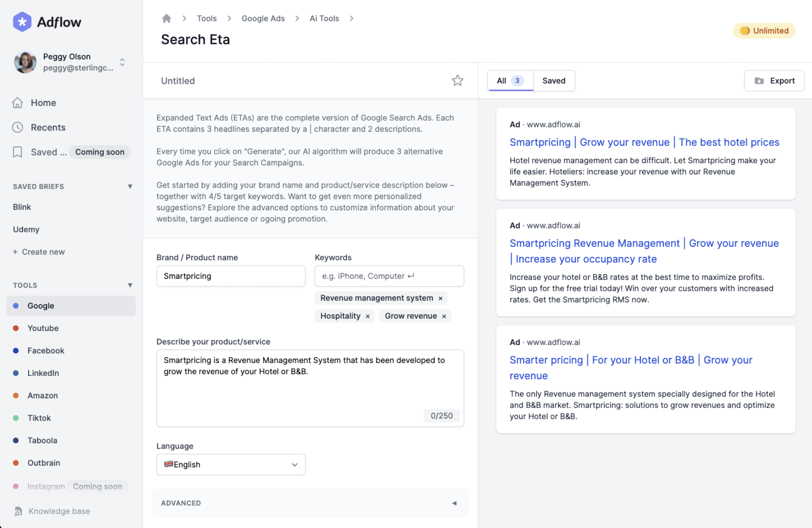
Task: Open the Language dropdown
Action: 231,464
